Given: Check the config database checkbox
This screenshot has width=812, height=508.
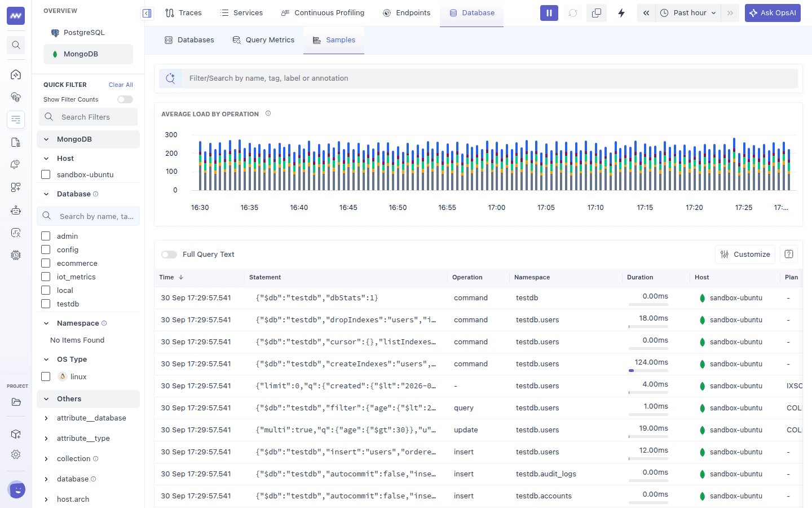Looking at the screenshot, I should click(x=46, y=249).
